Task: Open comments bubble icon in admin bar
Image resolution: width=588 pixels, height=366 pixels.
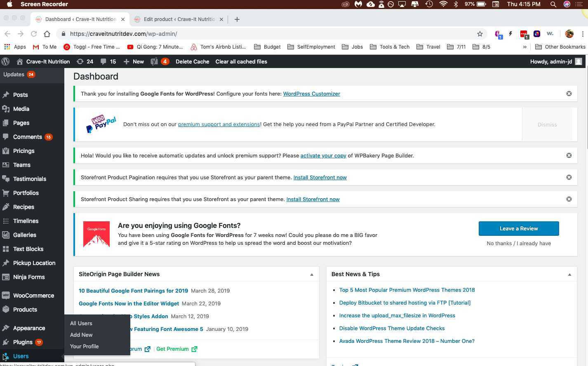Action: 103,61
